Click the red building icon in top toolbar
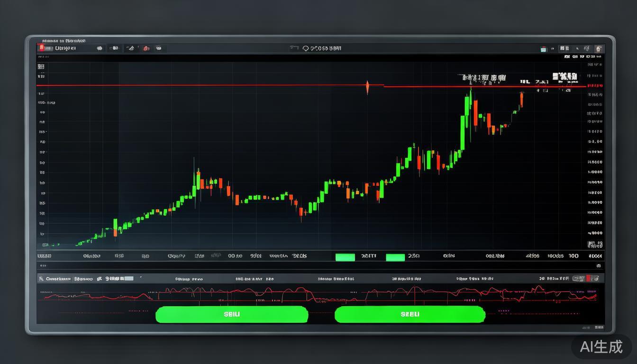Image resolution: width=637 pixels, height=364 pixels. click(x=146, y=48)
